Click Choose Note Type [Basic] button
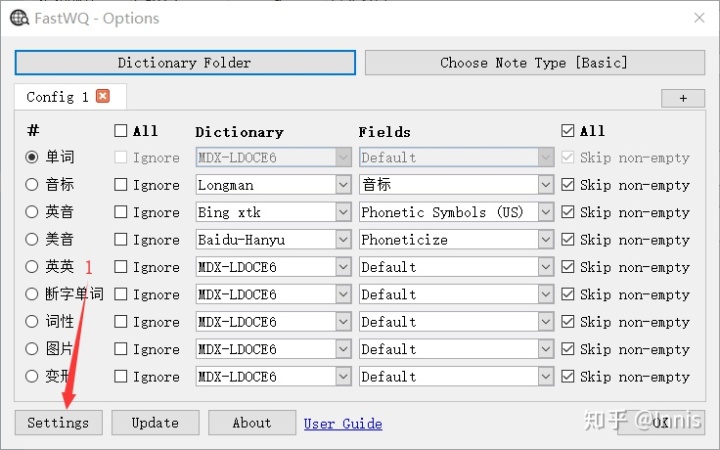Screen dimensions: 720x450 (x=534, y=62)
